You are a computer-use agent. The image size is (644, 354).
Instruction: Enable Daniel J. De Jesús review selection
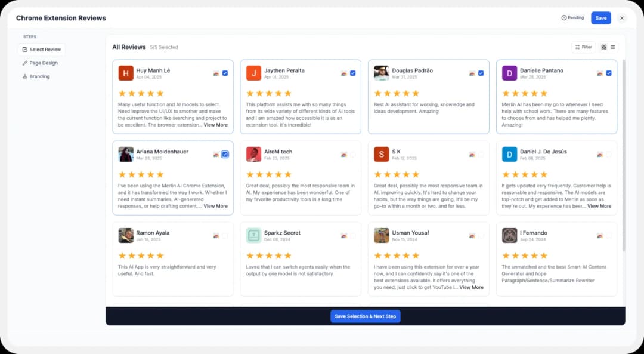point(608,154)
